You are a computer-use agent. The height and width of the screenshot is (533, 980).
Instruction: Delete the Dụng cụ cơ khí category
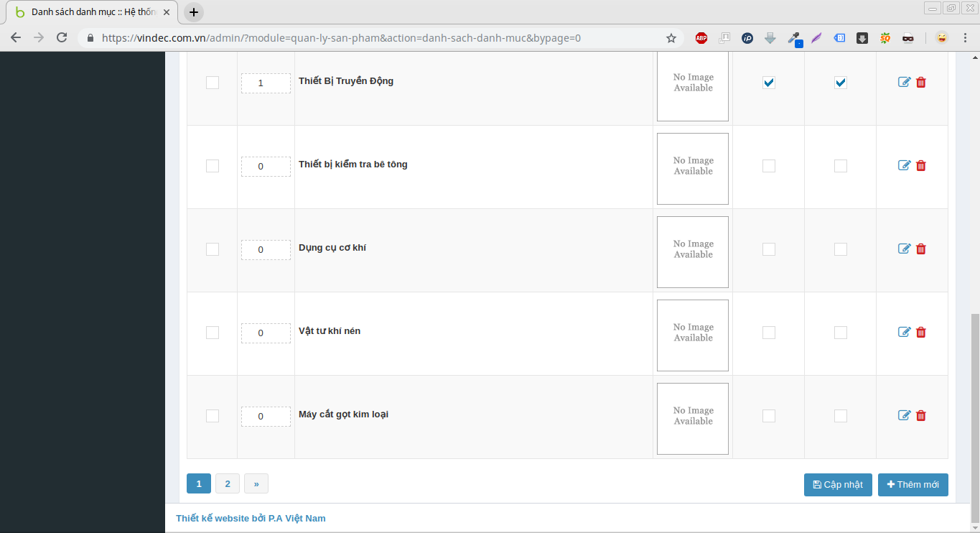pos(921,249)
